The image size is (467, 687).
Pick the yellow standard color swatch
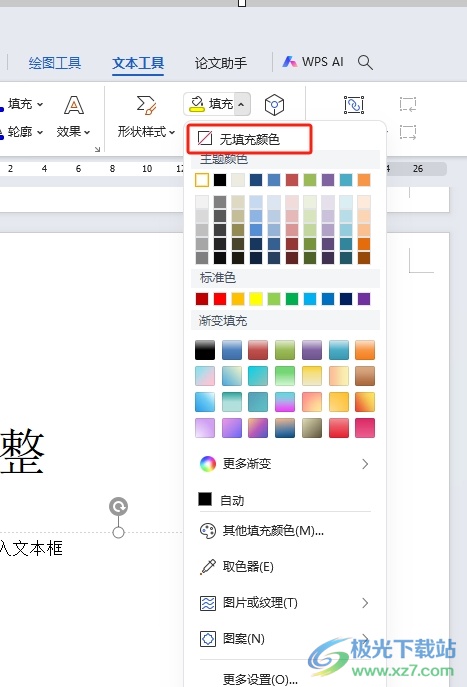point(256,299)
